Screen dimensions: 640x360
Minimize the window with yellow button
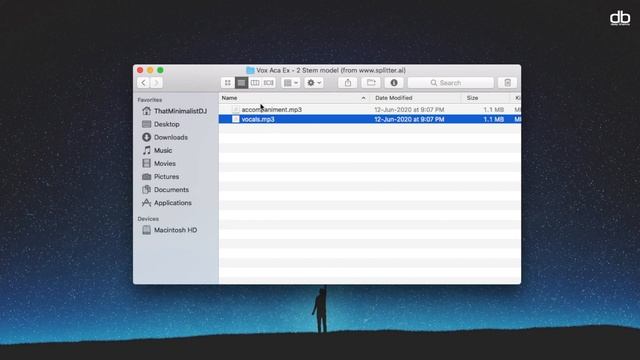[x=150, y=70]
